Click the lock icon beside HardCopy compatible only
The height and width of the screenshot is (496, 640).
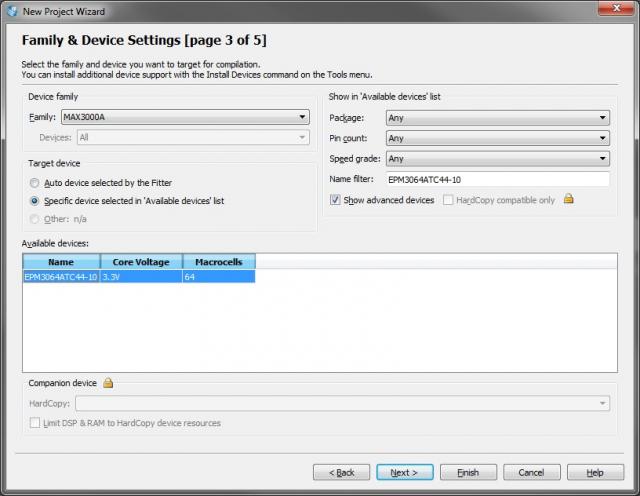(569, 199)
